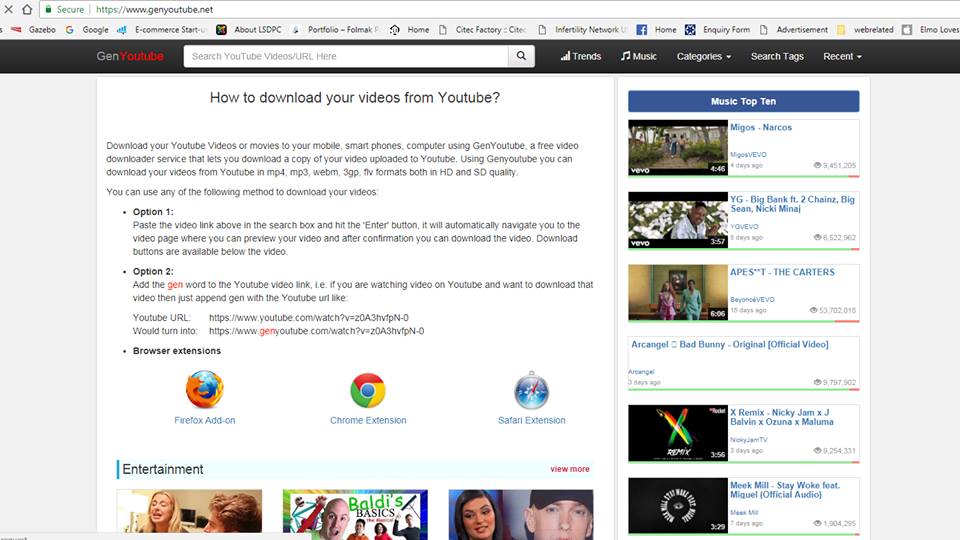Image resolution: width=960 pixels, height=540 pixels.
Task: Click the GenYoutube logo
Action: pyautogui.click(x=130, y=56)
